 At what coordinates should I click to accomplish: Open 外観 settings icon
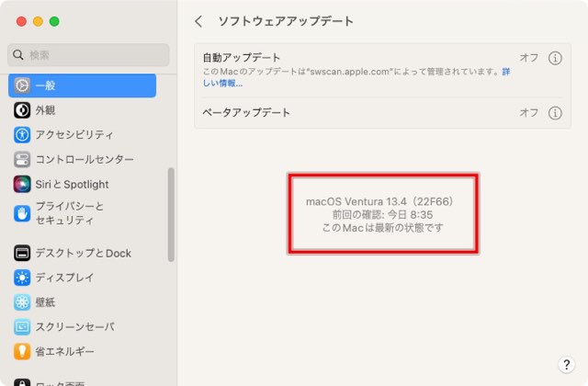22,110
